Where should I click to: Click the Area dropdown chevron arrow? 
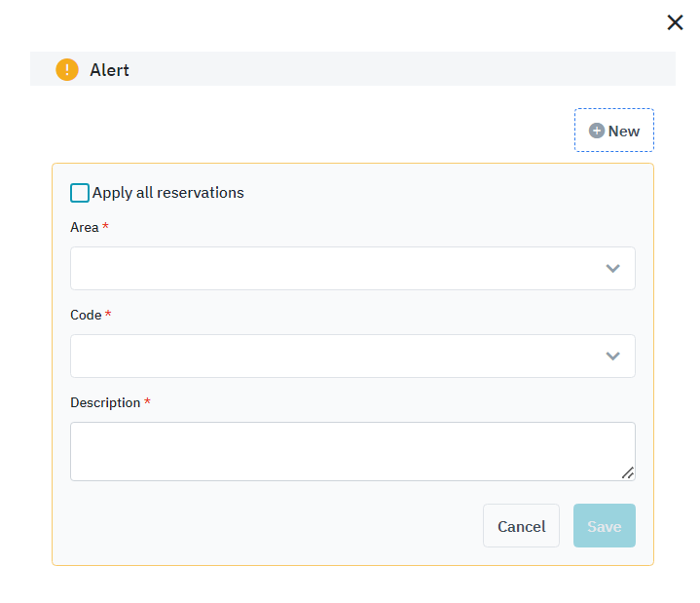(x=612, y=269)
